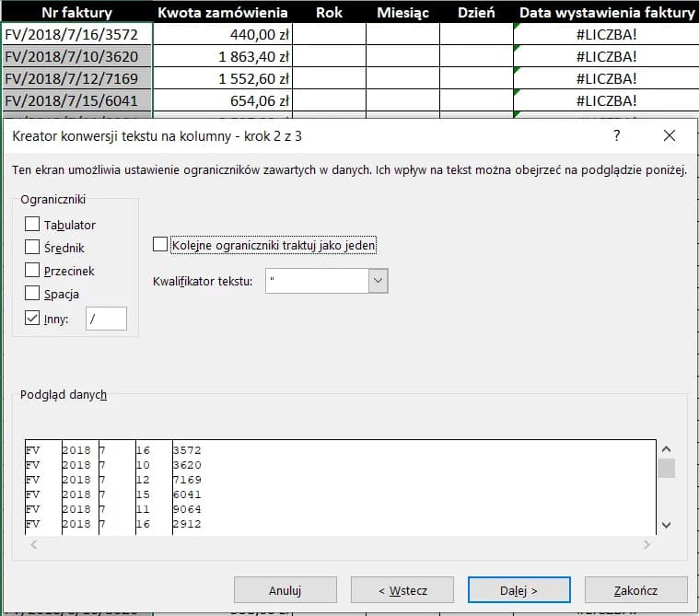Image resolution: width=699 pixels, height=616 pixels.
Task: Click Zakończ to finish the wizard
Action: (635, 589)
